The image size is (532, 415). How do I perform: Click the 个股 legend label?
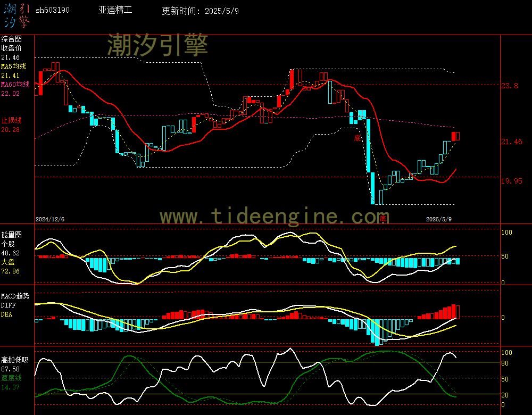coord(8,244)
